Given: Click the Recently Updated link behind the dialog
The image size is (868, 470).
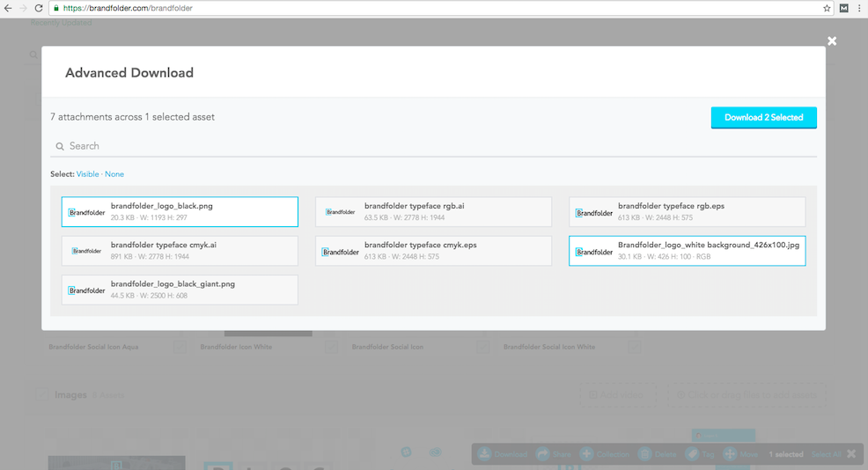Looking at the screenshot, I should 61,23.
